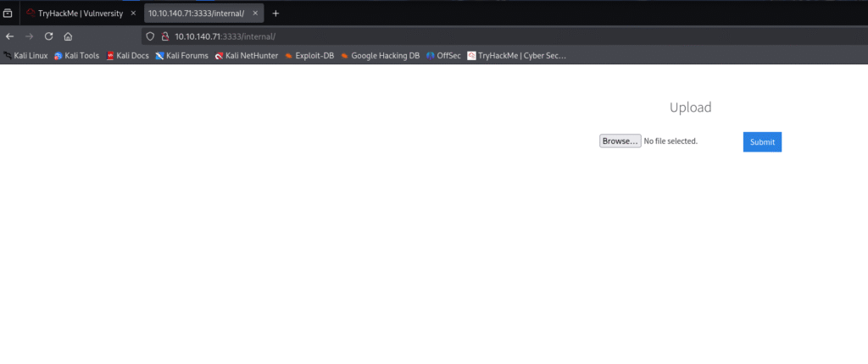Select the 10.10.140.71:3333/internal/ tab
Viewport: 868px width, 364px height.
pyautogui.click(x=196, y=14)
